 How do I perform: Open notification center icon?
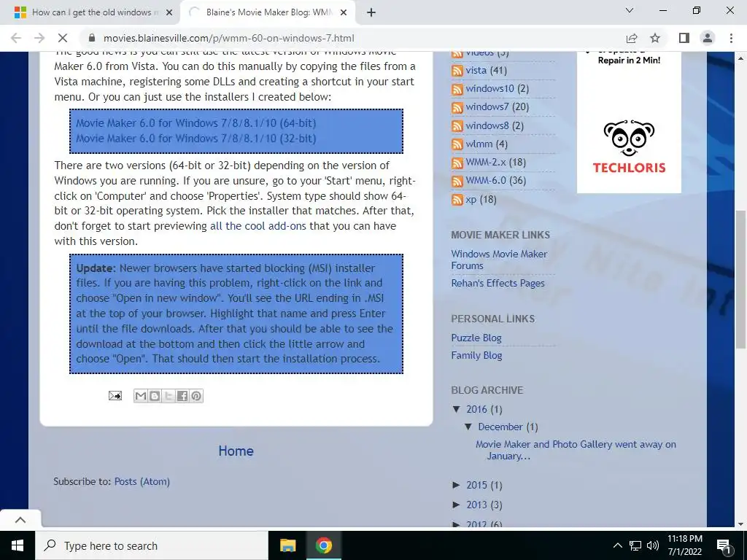click(x=724, y=545)
